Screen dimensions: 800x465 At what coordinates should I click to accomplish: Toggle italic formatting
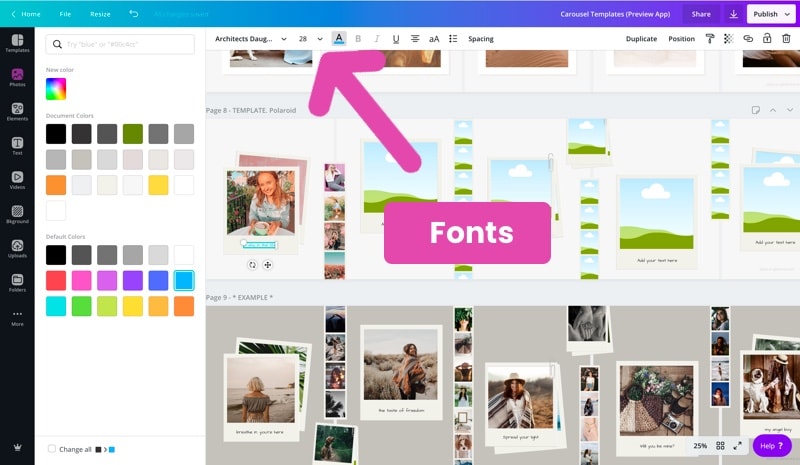[x=377, y=39]
